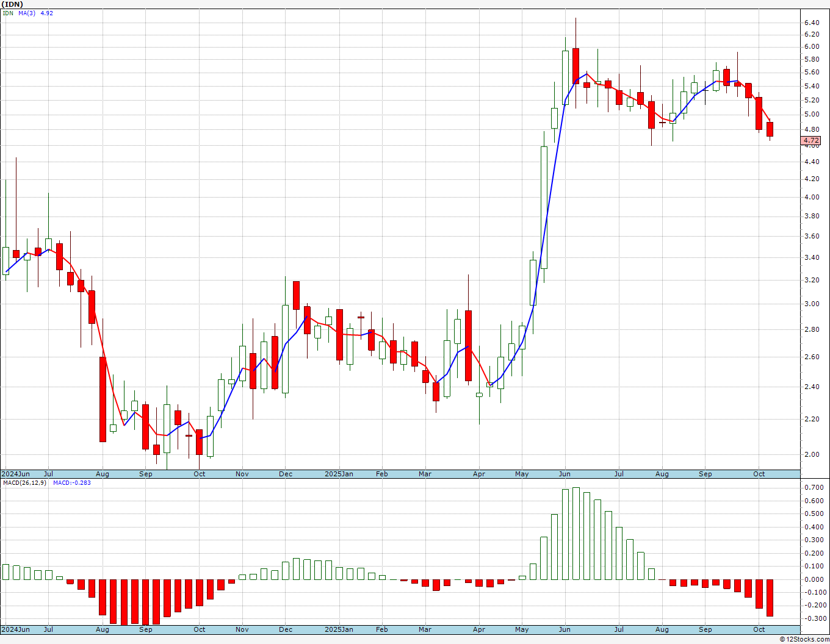Select the 2.80 price axis label
Screen dimensions: 830x644
click(x=812, y=329)
